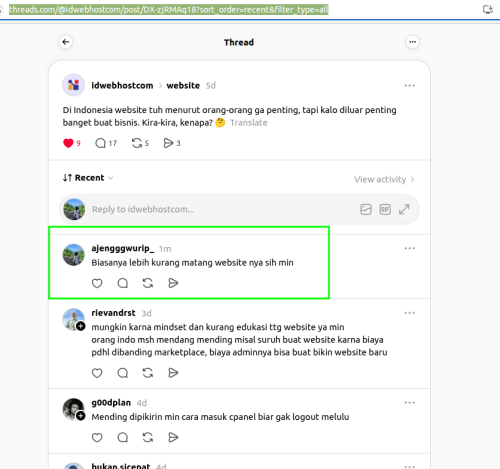Screen dimensions: 500x469
Task: Repost g00dplan comment
Action: 148,437
